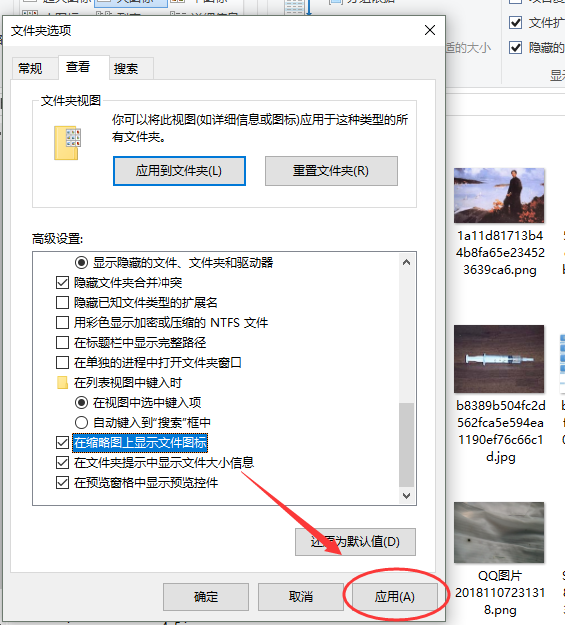The height and width of the screenshot is (625, 565).
Task: Click file name QQ图片 2018110723131 8.png
Action: pyautogui.click(x=500, y=593)
